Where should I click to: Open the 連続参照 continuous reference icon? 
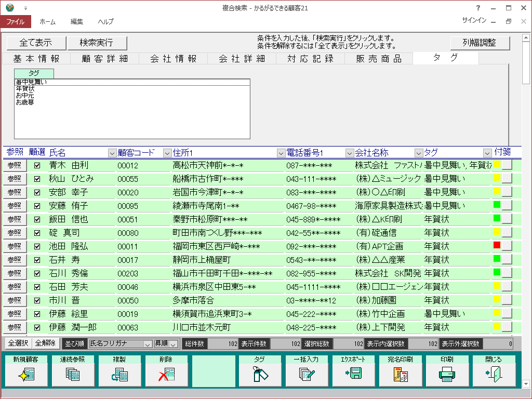73,374
